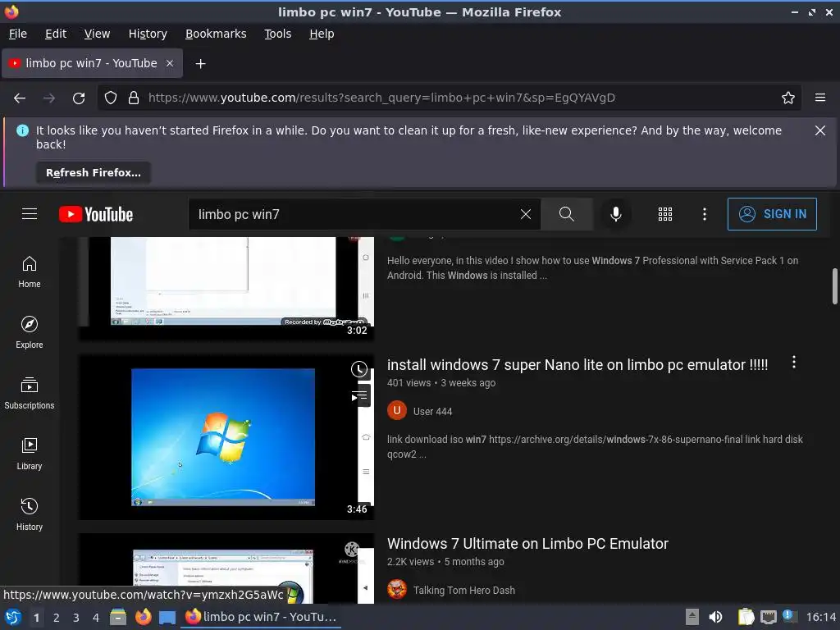
Task: Open the View menu
Action: [97, 34]
